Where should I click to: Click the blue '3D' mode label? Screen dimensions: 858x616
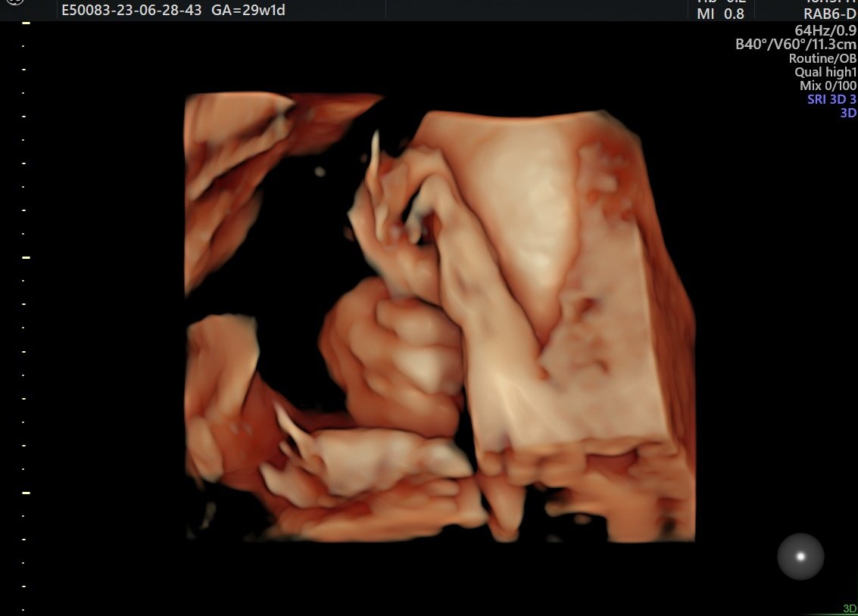848,113
